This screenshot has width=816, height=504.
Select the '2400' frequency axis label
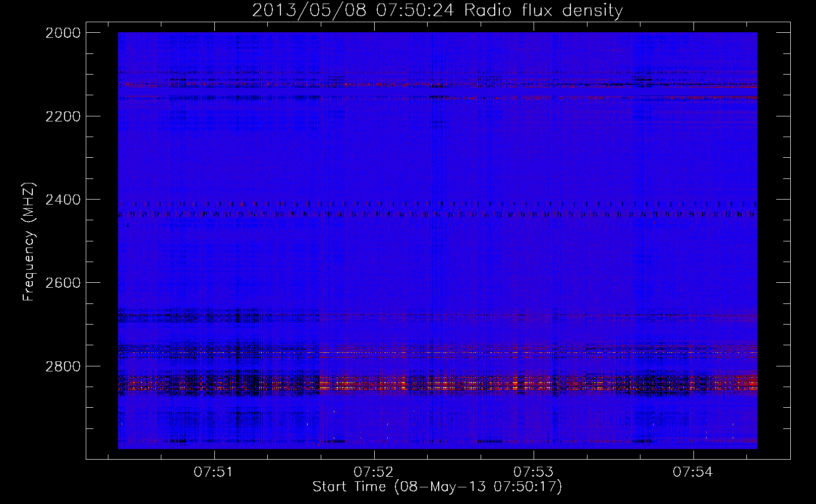(63, 200)
